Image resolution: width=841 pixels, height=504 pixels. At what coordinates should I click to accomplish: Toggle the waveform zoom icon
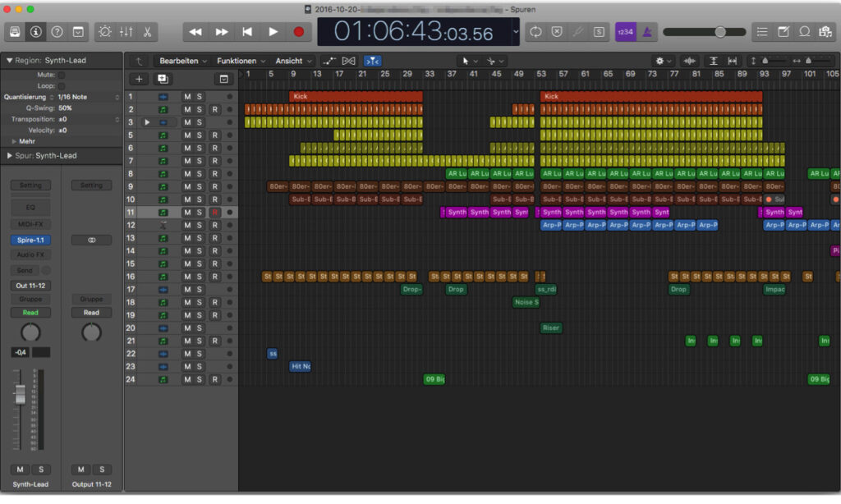[690, 61]
